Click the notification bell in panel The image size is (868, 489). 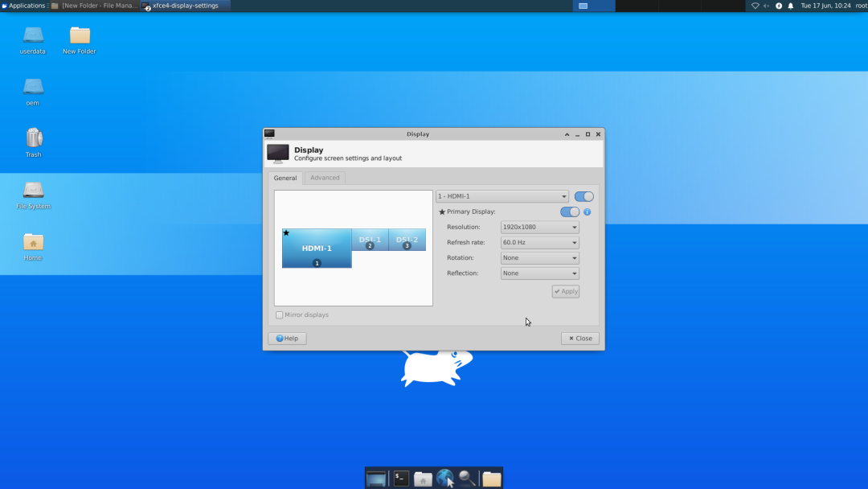click(x=790, y=6)
